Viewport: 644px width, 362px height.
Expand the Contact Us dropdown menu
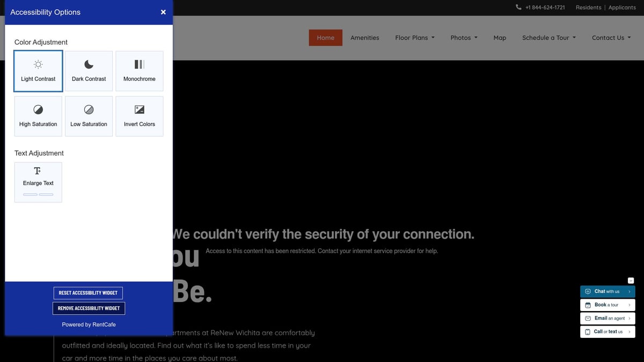(x=611, y=38)
